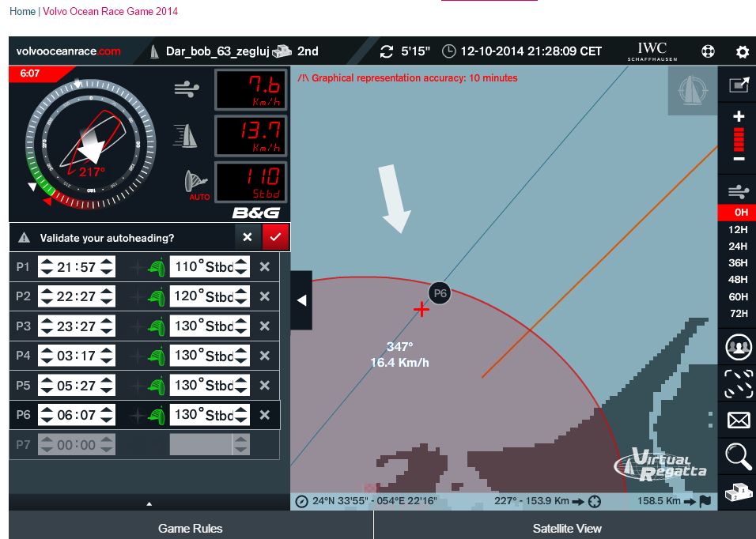756x539 pixels.
Task: Collapse waypoint list with bottom arrow
Action: coord(149,503)
